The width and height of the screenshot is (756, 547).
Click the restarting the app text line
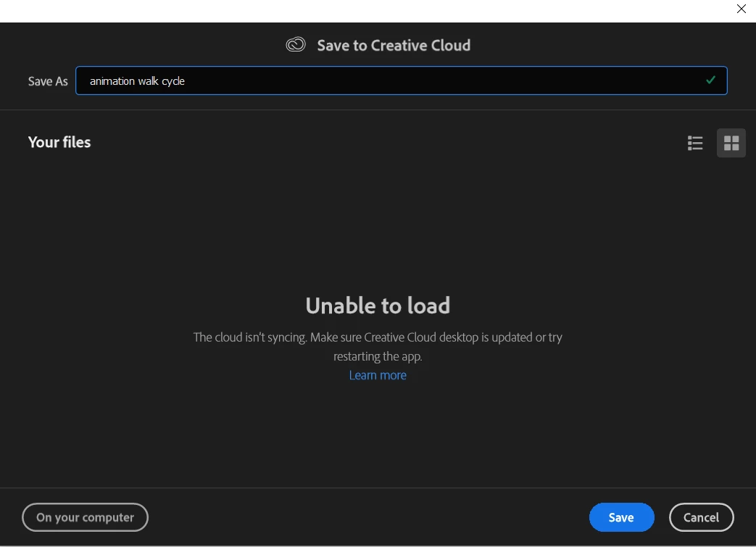coord(378,356)
